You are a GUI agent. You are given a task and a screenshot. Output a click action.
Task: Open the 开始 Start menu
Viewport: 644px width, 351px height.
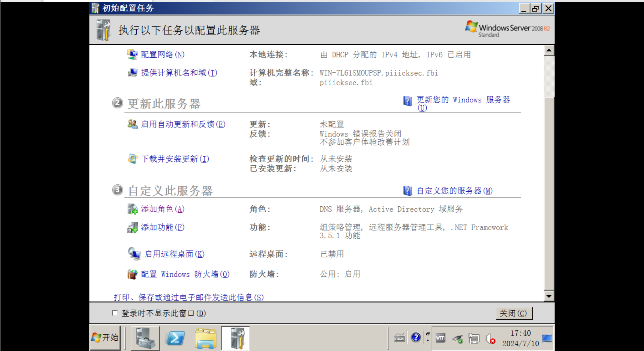pos(105,338)
